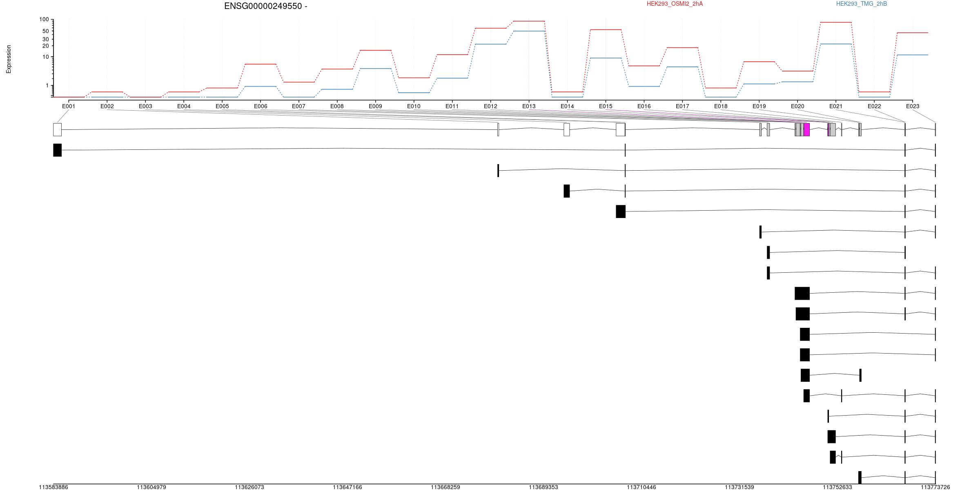Click the magenta highlighted exon in gene model

click(806, 129)
